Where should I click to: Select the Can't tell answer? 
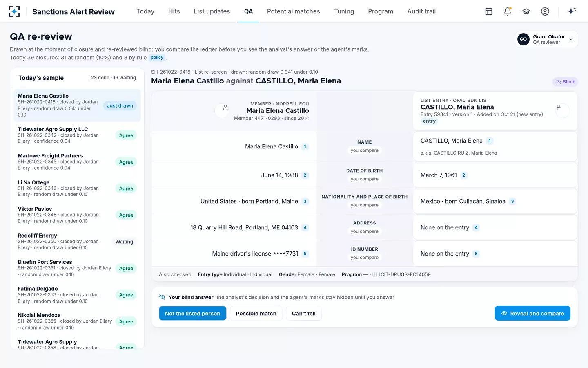click(x=304, y=313)
